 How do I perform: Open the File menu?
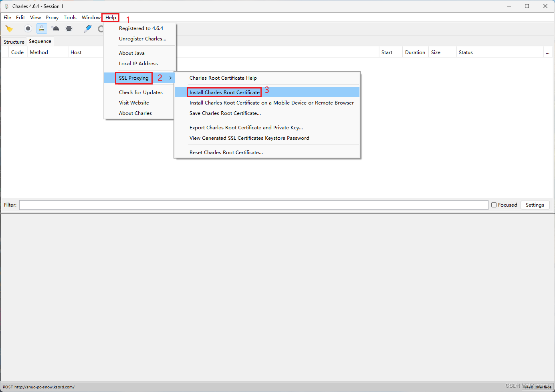point(8,18)
